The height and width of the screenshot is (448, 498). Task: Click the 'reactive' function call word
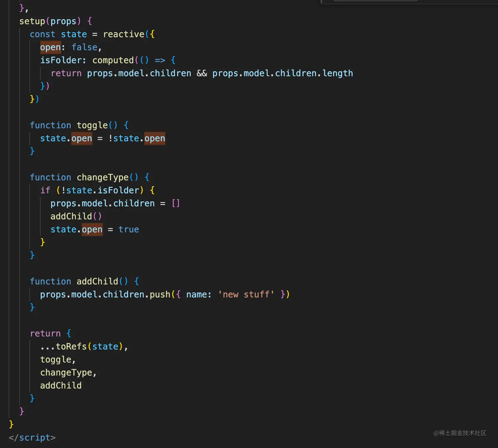tap(124, 34)
